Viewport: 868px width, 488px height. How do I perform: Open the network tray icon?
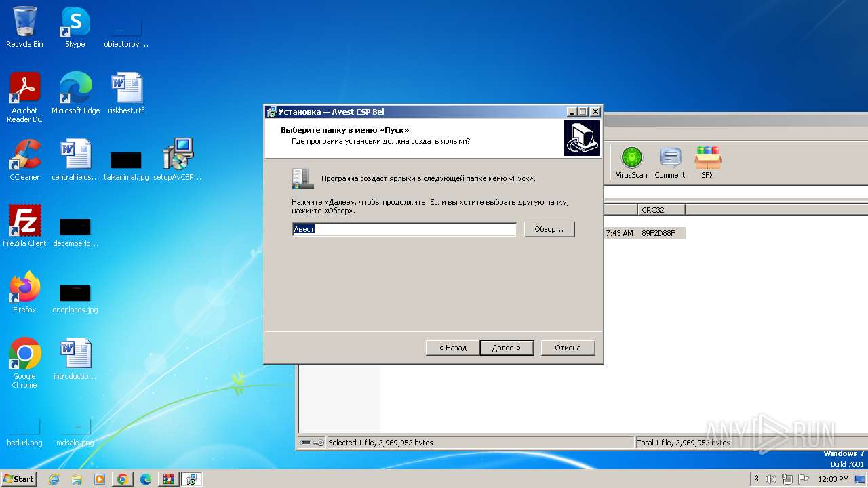[x=787, y=479]
